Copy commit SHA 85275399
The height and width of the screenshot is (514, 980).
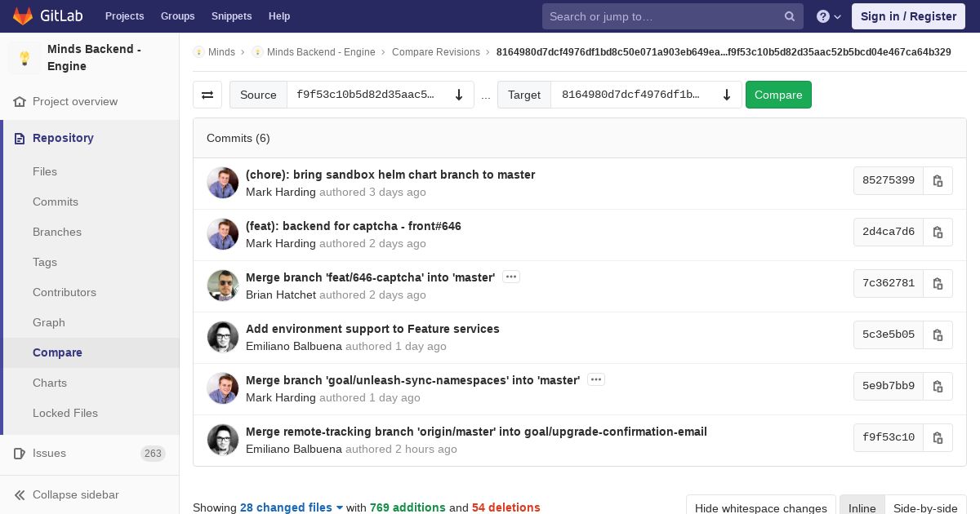[938, 180]
